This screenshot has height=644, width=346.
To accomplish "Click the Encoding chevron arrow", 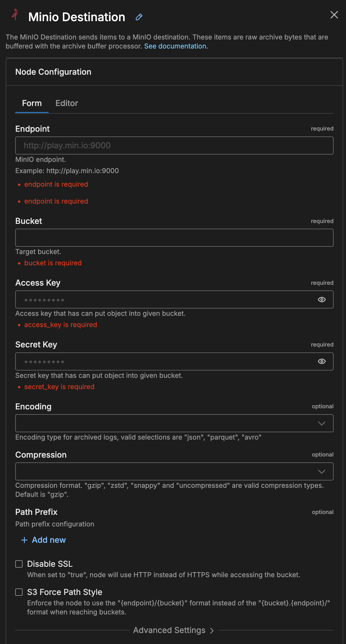I will [322, 424].
